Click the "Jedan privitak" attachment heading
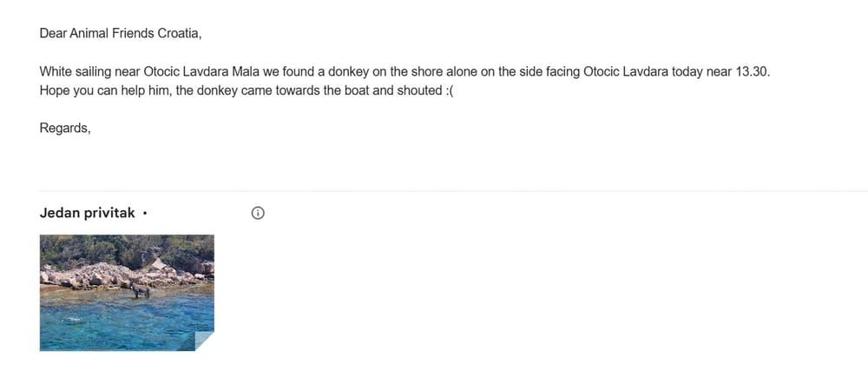This screenshot has width=868, height=385. tap(87, 213)
